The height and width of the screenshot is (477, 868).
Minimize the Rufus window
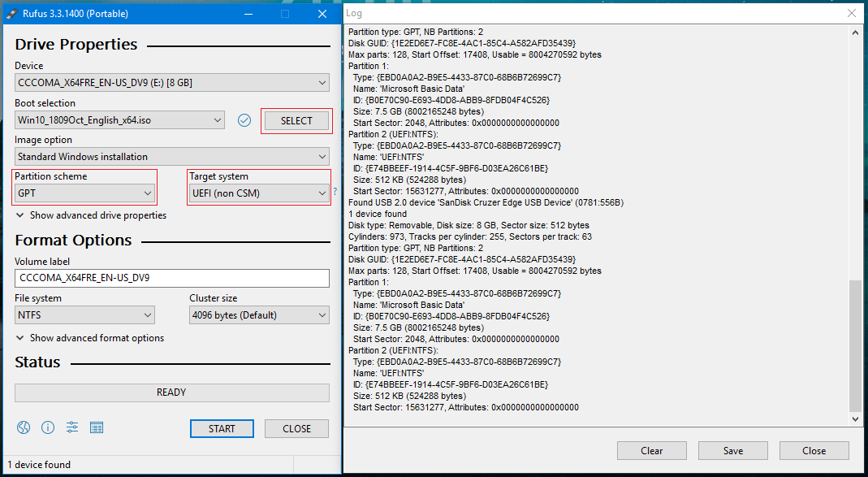(x=248, y=14)
